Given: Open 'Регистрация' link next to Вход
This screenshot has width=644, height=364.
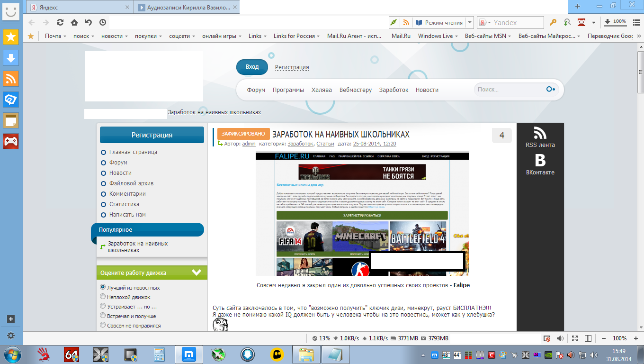Looking at the screenshot, I should pos(292,67).
